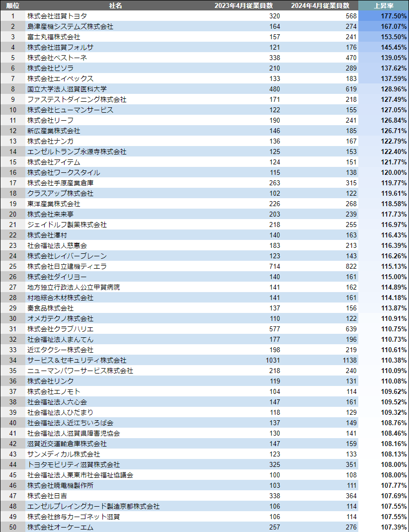Select company name 株式会社滋賀トヨタ
Screen dimensions: 409x532
click(x=116, y=16)
